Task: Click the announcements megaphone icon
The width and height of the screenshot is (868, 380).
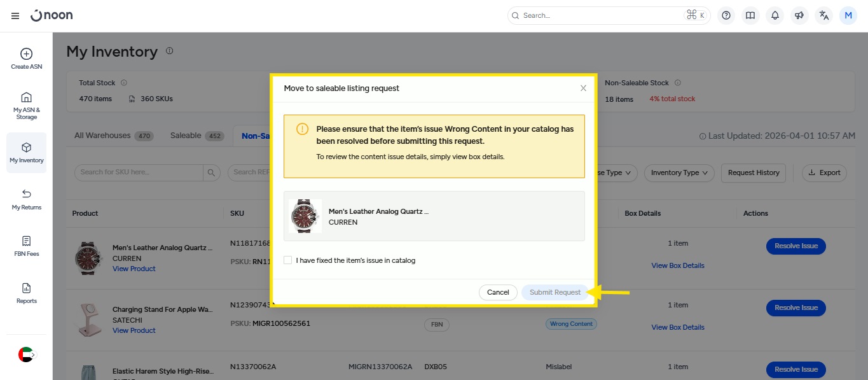Action: 799,16
